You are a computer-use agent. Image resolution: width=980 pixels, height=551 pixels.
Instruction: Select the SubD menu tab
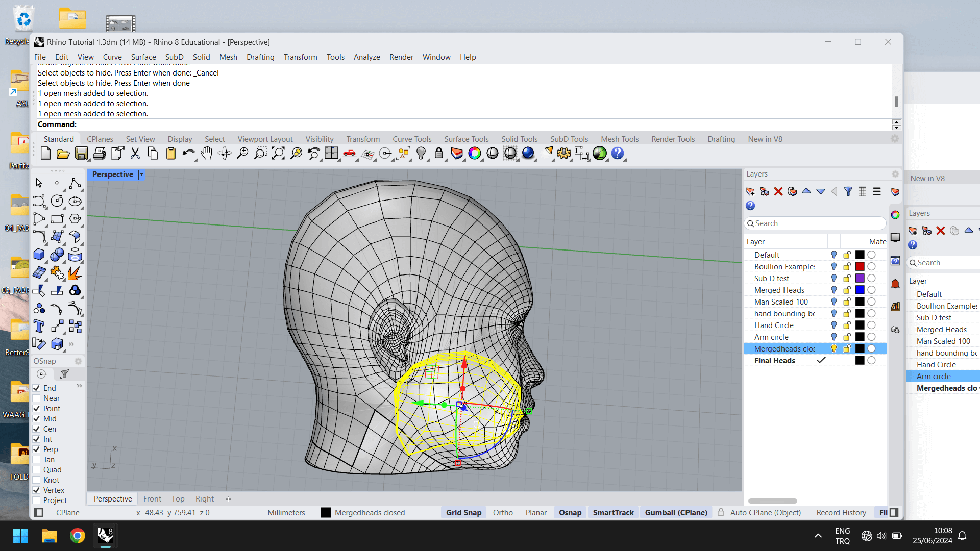(x=174, y=57)
